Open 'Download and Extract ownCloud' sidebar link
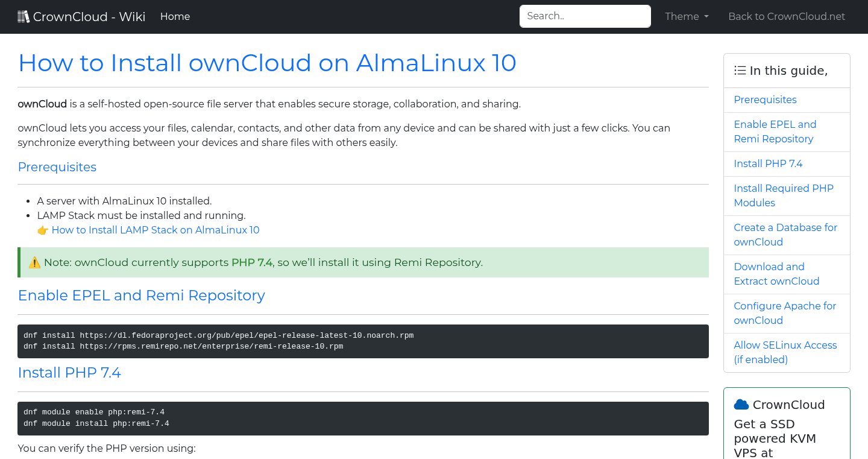This screenshot has height=459, width=868. pyautogui.click(x=776, y=274)
